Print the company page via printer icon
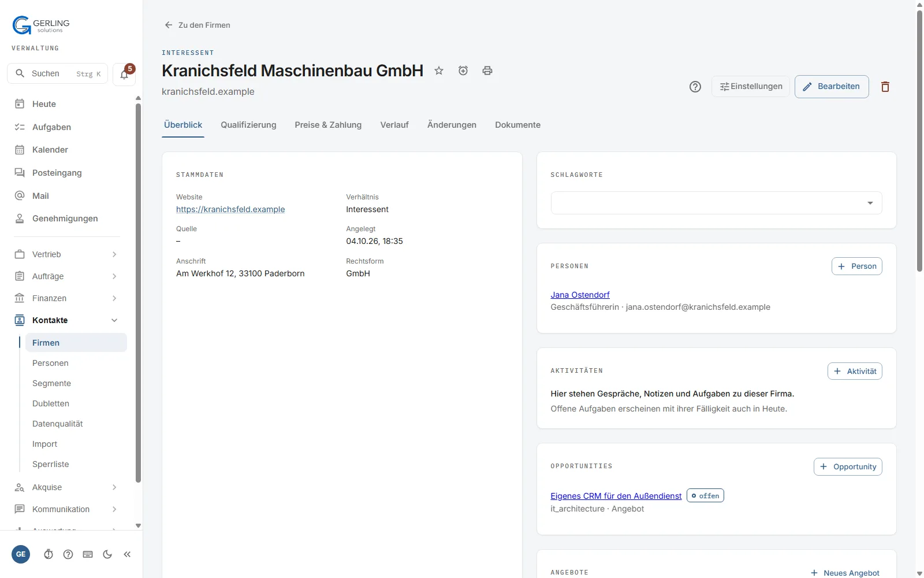 click(487, 71)
